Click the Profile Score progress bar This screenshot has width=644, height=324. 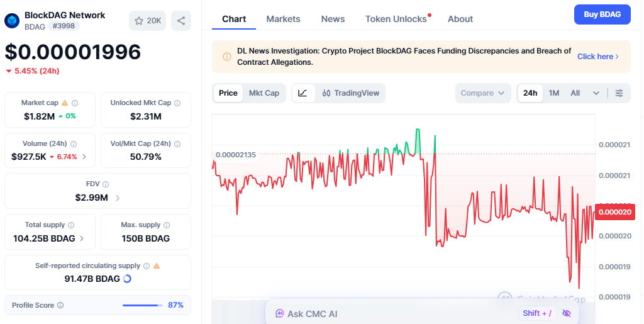click(x=142, y=305)
